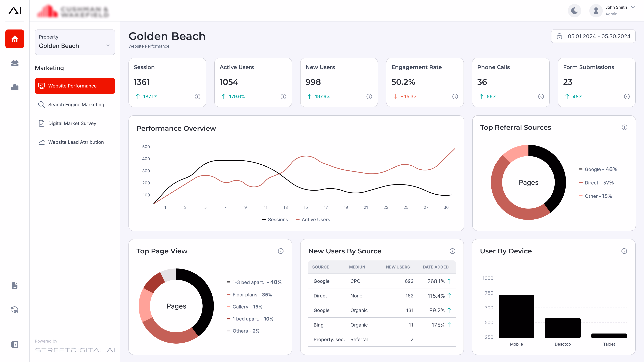Click the John Smith avatar icon
644x362 pixels.
596,11
